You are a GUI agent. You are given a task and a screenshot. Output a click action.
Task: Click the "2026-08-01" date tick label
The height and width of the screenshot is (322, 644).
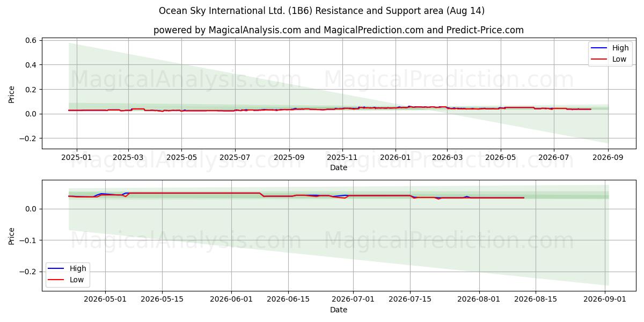(479, 299)
